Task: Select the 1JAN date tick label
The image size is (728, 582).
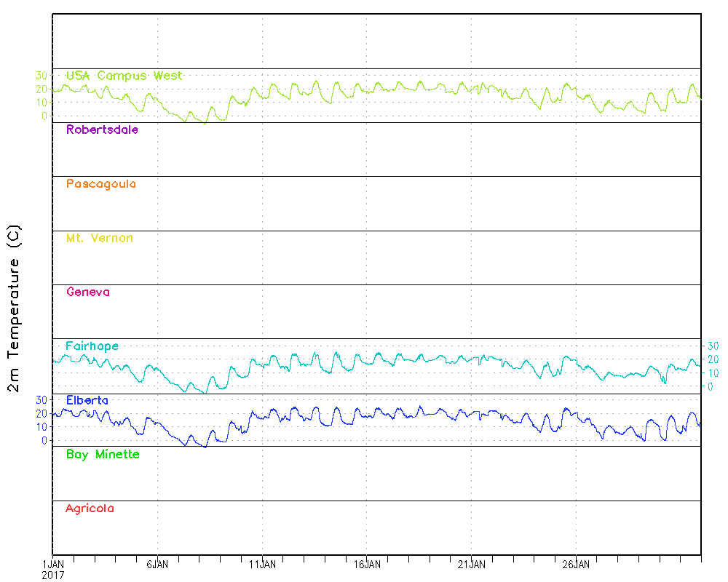Action: pyautogui.click(x=53, y=564)
